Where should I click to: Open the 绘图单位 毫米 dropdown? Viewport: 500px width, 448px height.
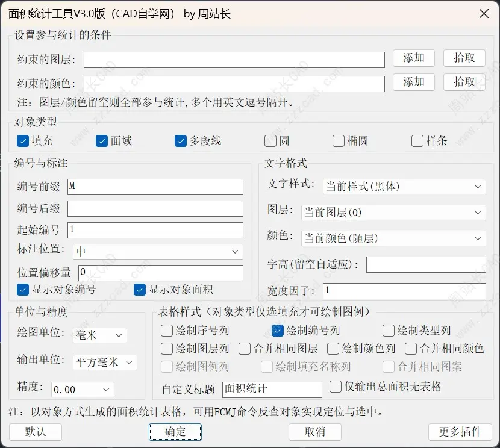point(100,335)
